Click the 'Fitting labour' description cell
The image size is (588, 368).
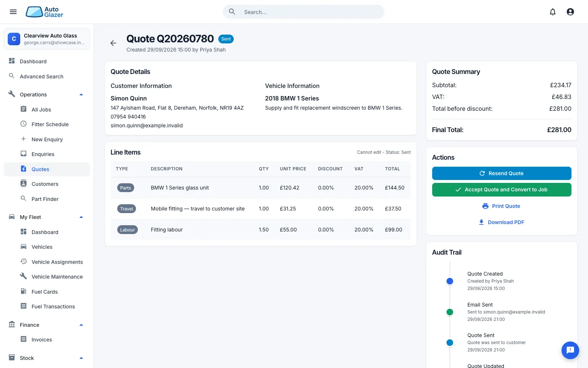167,230
